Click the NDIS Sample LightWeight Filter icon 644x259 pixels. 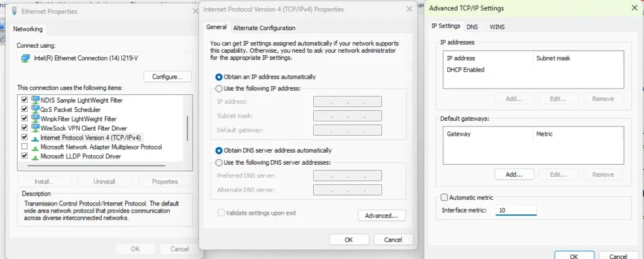click(x=36, y=100)
